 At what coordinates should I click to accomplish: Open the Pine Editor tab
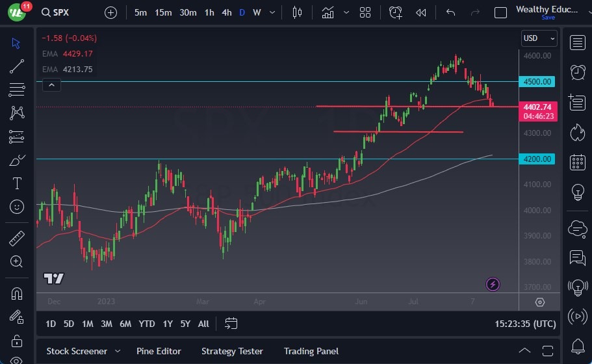[159, 351]
